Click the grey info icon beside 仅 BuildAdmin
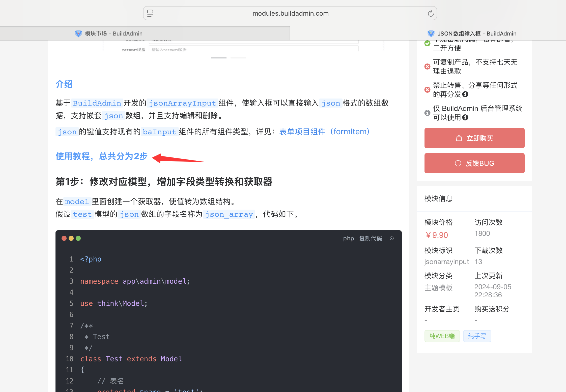 [427, 113]
